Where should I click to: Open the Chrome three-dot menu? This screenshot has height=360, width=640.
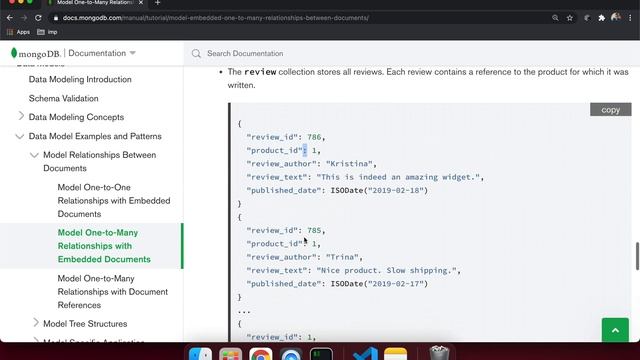630,18
